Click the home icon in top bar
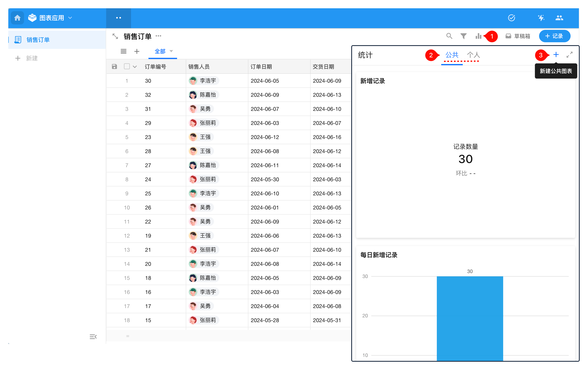Image resolution: width=588 pixels, height=370 pixels. (17, 18)
